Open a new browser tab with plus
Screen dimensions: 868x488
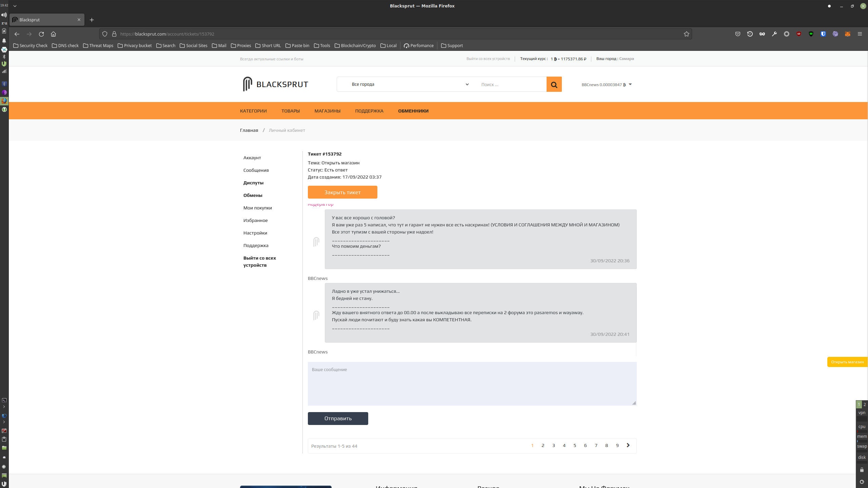pos(92,20)
